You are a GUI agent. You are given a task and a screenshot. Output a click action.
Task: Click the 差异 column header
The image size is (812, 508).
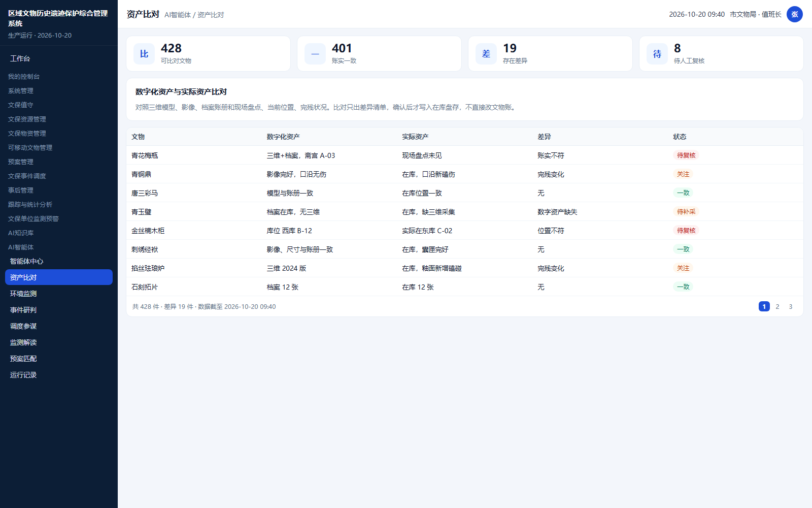545,137
